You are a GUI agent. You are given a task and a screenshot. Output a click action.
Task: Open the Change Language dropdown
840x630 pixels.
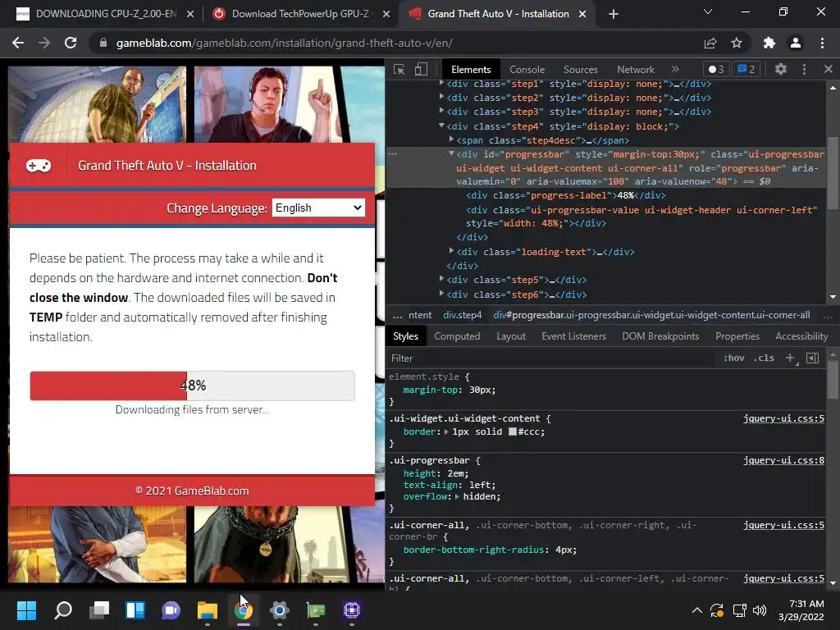(319, 208)
